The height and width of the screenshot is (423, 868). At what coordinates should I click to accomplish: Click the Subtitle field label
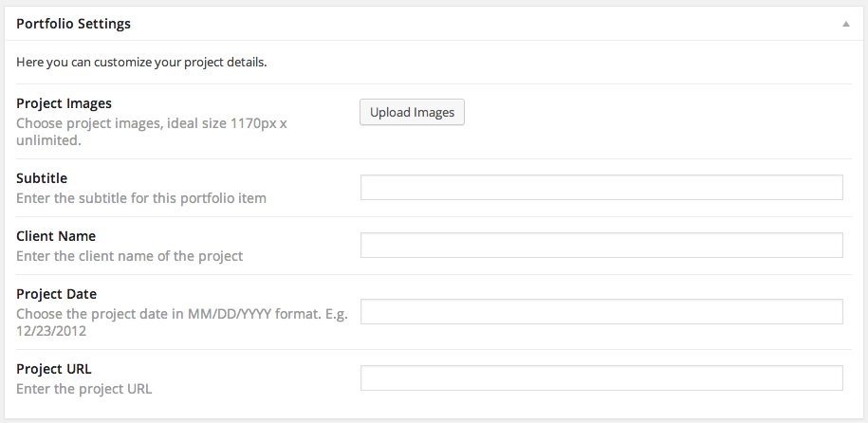tap(42, 178)
